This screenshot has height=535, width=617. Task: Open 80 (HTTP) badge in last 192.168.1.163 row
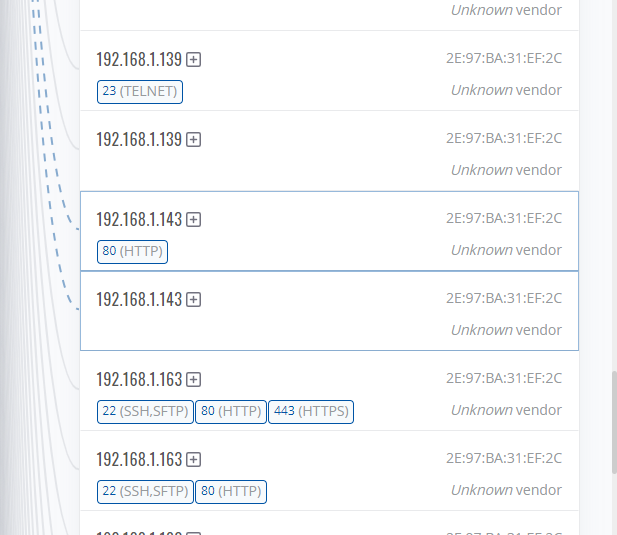pos(231,491)
